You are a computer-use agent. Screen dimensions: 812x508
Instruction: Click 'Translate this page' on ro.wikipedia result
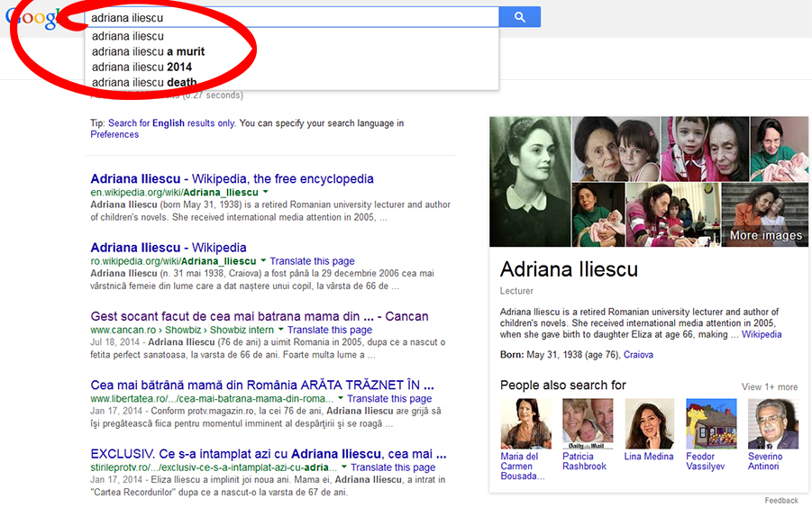coord(312,261)
